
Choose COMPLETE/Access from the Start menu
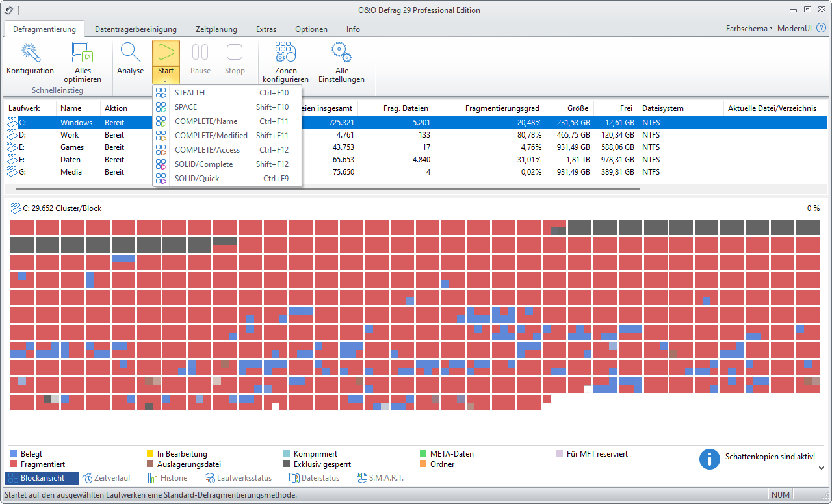pos(227,150)
